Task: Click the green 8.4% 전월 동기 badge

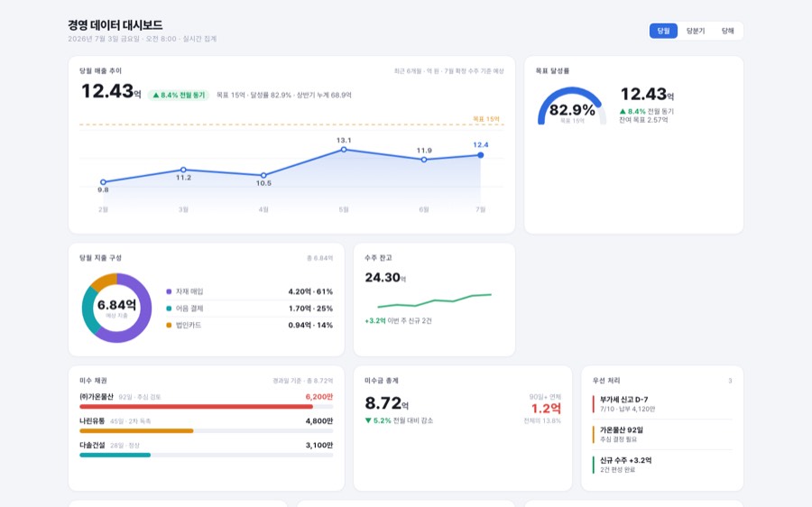Action: [179, 96]
